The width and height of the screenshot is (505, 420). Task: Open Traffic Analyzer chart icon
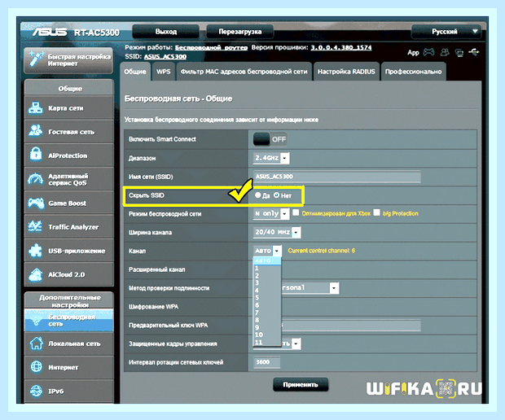pyautogui.click(x=35, y=226)
